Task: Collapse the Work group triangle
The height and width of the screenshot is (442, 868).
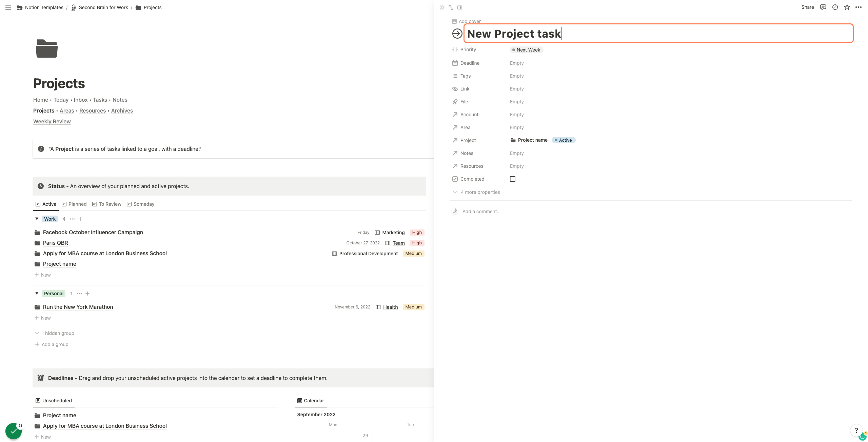Action: tap(37, 219)
